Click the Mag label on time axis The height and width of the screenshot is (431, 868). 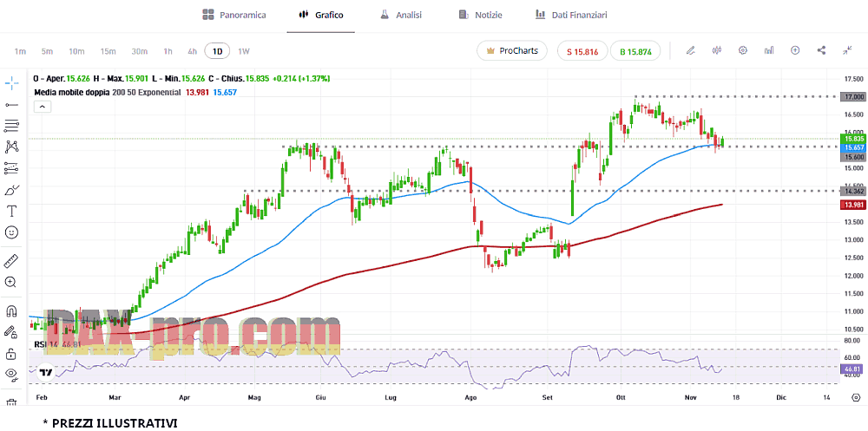[254, 397]
